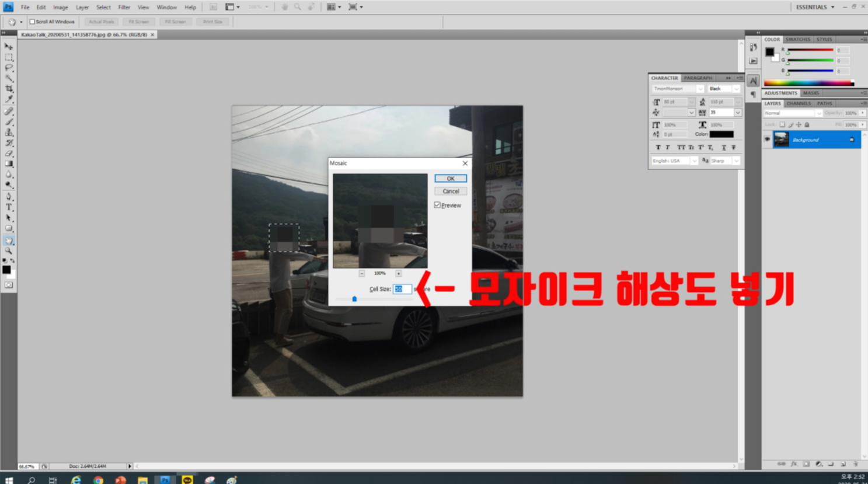Select the Zoom tool in toolbox
The height and width of the screenshot is (484, 868).
[9, 250]
